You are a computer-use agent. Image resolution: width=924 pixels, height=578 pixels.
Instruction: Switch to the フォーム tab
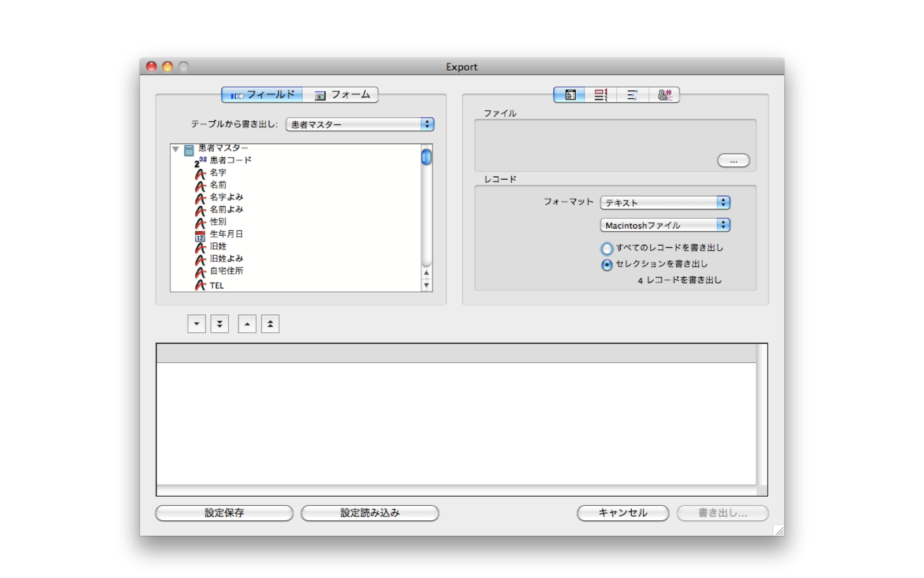tap(342, 95)
